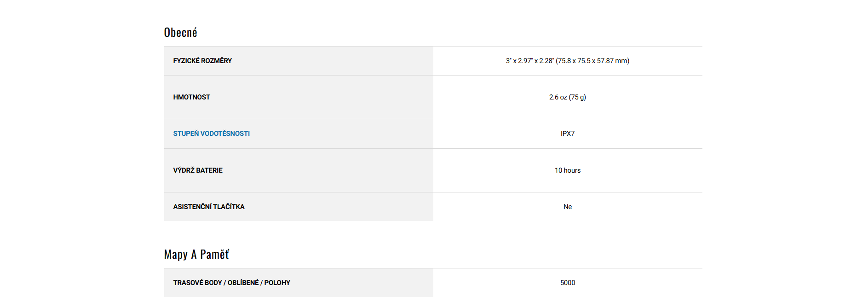868x297 pixels.
Task: Click the word Baterie in battery label
Action: click(209, 170)
